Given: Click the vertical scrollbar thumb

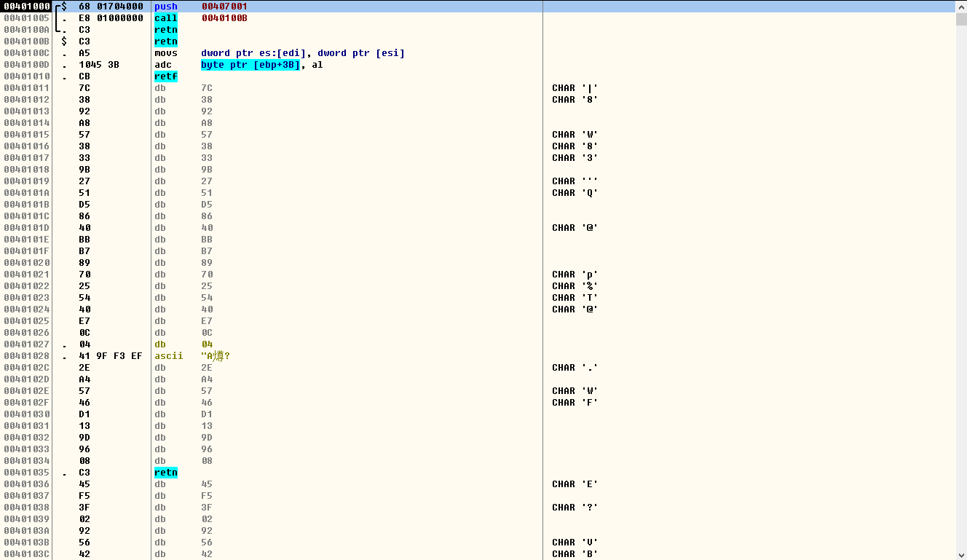Looking at the screenshot, I should click(x=961, y=18).
